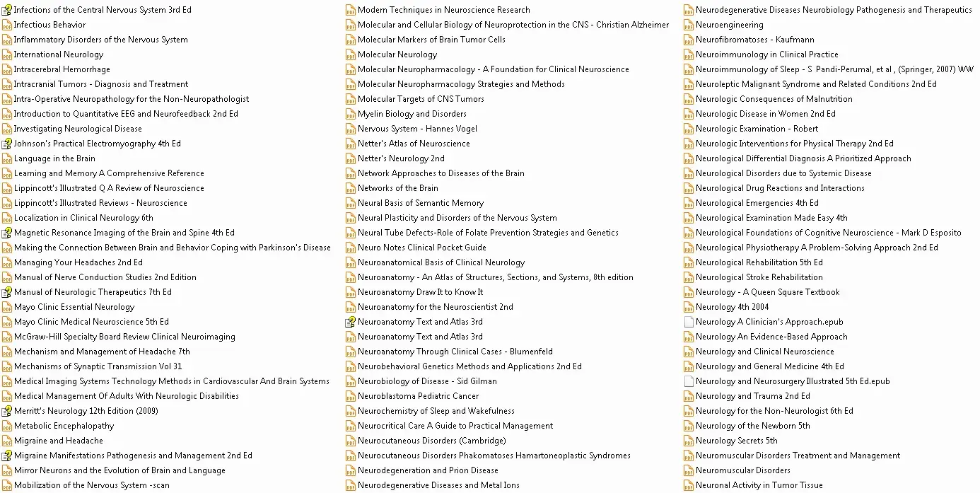Select Investigating Neurological Disease
Image resolution: width=980 pixels, height=493 pixels.
[x=78, y=129]
